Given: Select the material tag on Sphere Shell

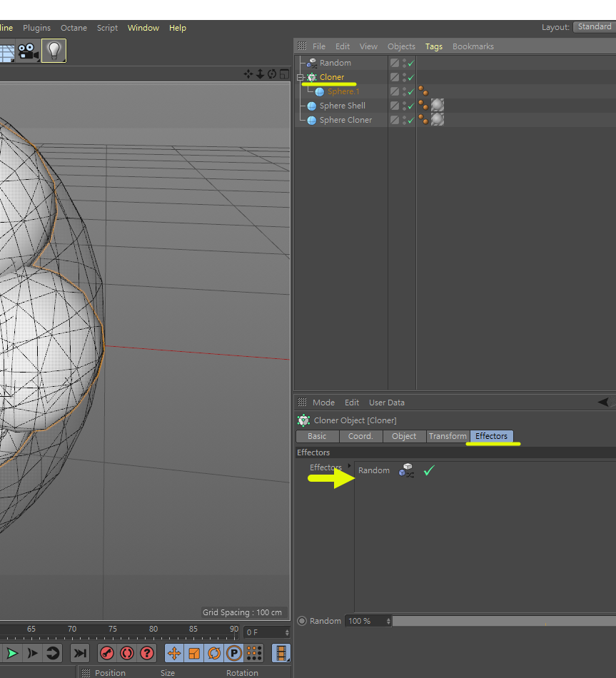Looking at the screenshot, I should [438, 105].
